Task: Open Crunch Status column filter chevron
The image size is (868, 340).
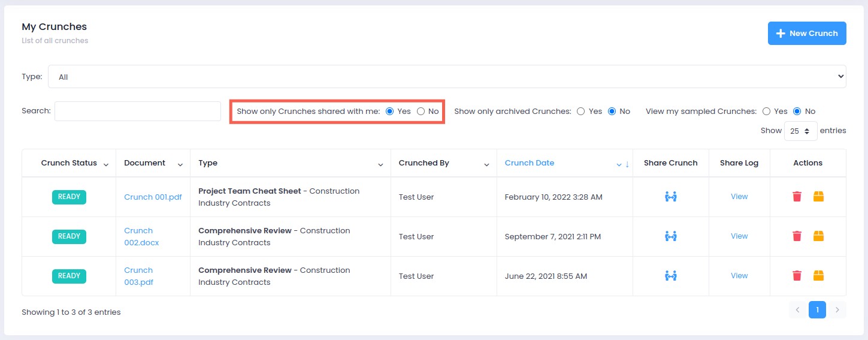Action: [x=106, y=164]
